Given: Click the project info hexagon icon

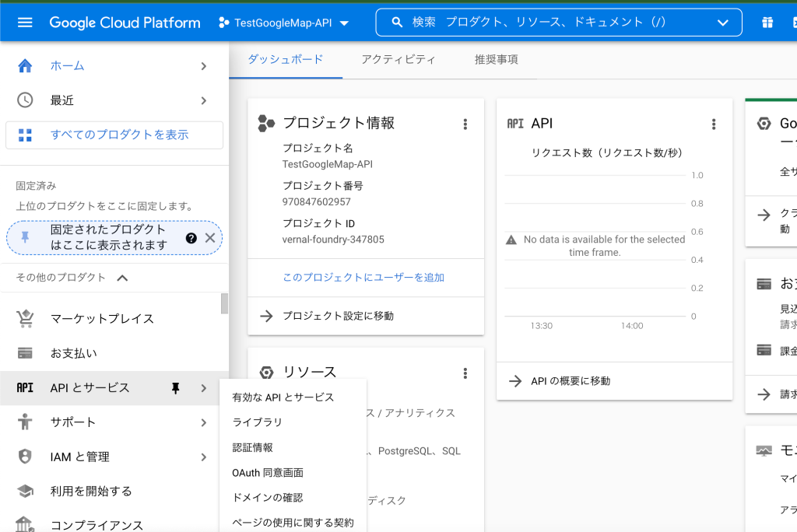Looking at the screenshot, I should tap(266, 123).
